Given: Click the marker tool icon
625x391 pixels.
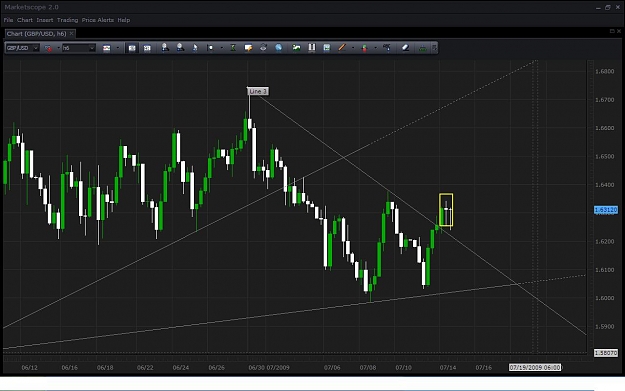Looking at the screenshot, I should (210, 48).
